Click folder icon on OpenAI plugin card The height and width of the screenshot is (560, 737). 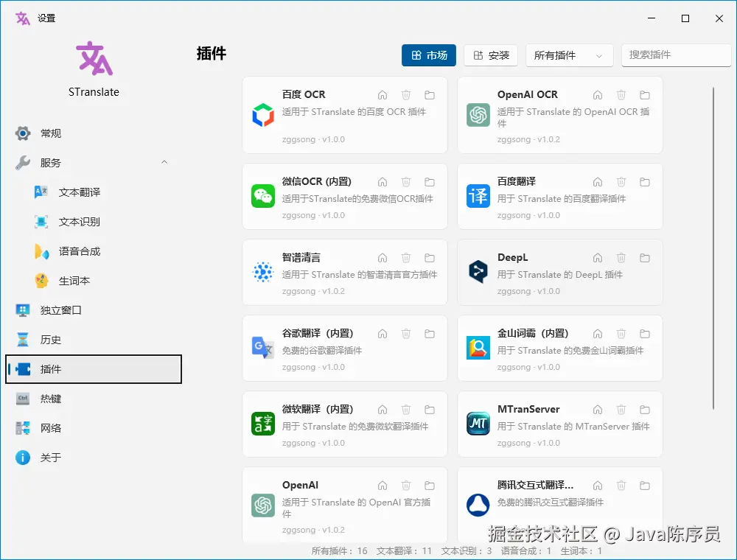point(430,486)
